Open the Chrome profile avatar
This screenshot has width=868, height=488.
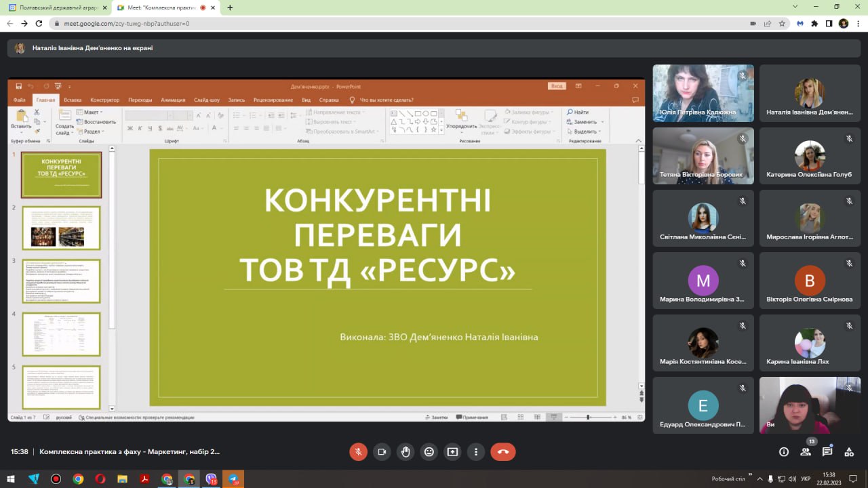tap(844, 23)
